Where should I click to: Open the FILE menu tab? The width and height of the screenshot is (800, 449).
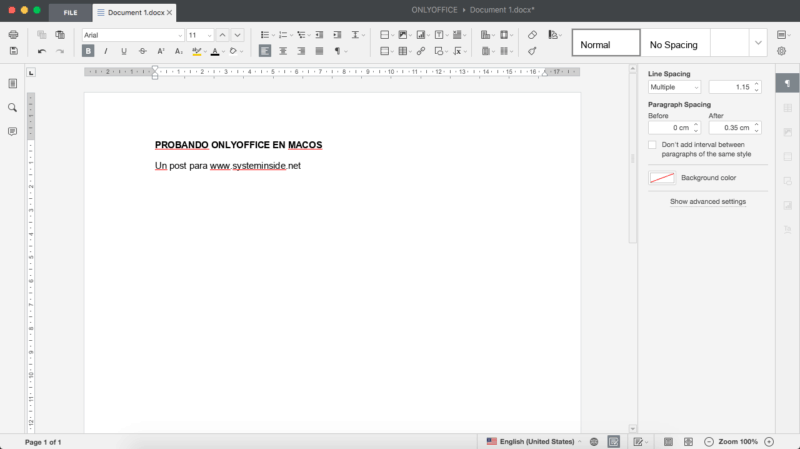pyautogui.click(x=70, y=13)
